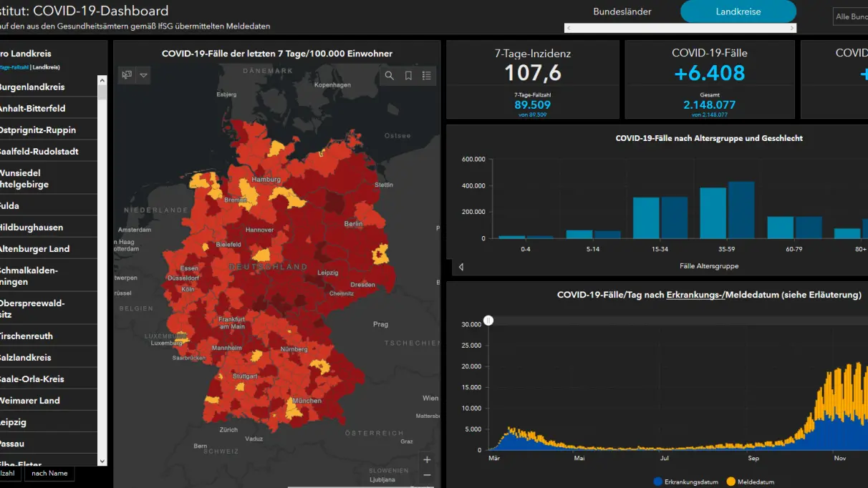
Task: Open the Alle Bundesländer filter dropdown
Action: point(851,16)
